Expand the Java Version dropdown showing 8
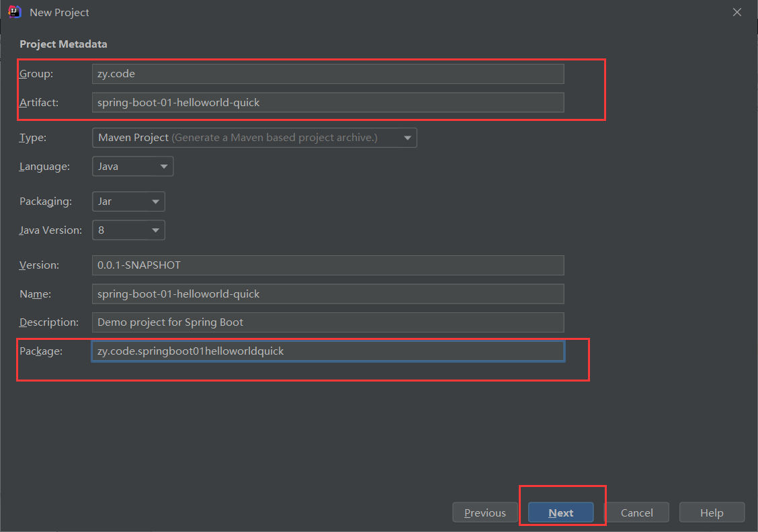Screen dimensions: 758x532 click(x=128, y=230)
